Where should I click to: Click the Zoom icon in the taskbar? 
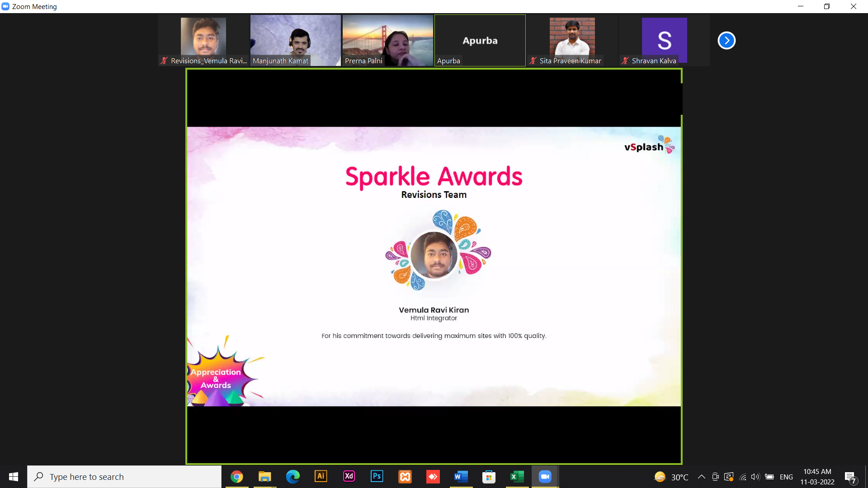click(x=545, y=476)
